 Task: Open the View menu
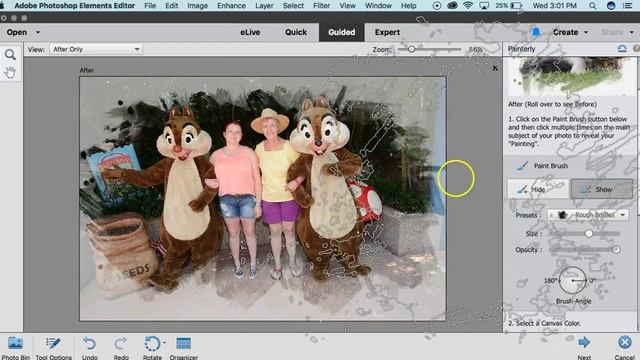pos(347,6)
